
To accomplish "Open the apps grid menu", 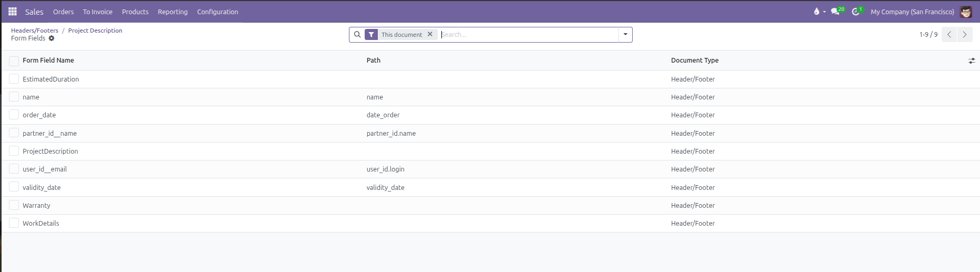I will (13, 12).
